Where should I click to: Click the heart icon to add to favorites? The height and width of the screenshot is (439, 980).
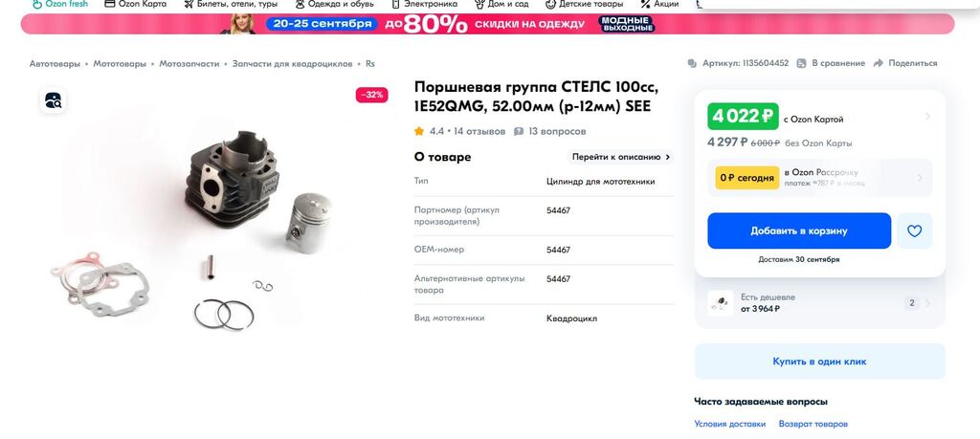[914, 231]
